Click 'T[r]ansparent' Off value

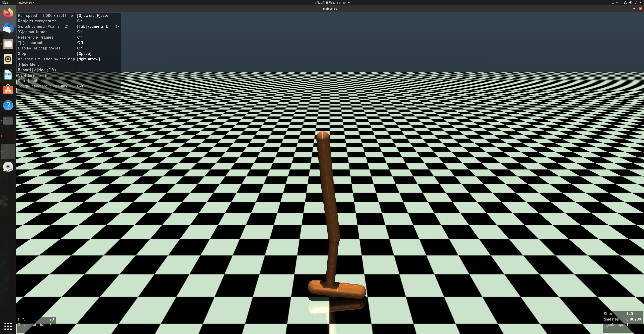click(x=80, y=43)
